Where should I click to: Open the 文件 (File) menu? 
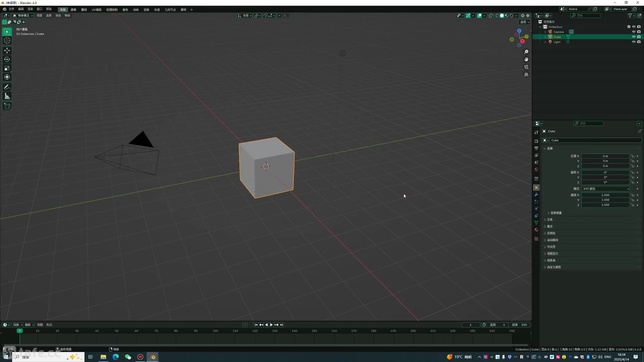pyautogui.click(x=12, y=9)
